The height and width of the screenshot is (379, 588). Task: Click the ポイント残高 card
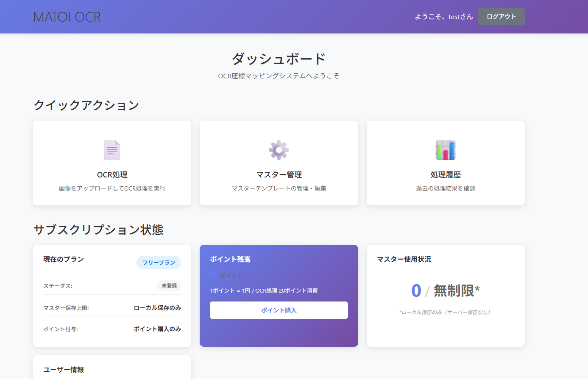pyautogui.click(x=279, y=296)
